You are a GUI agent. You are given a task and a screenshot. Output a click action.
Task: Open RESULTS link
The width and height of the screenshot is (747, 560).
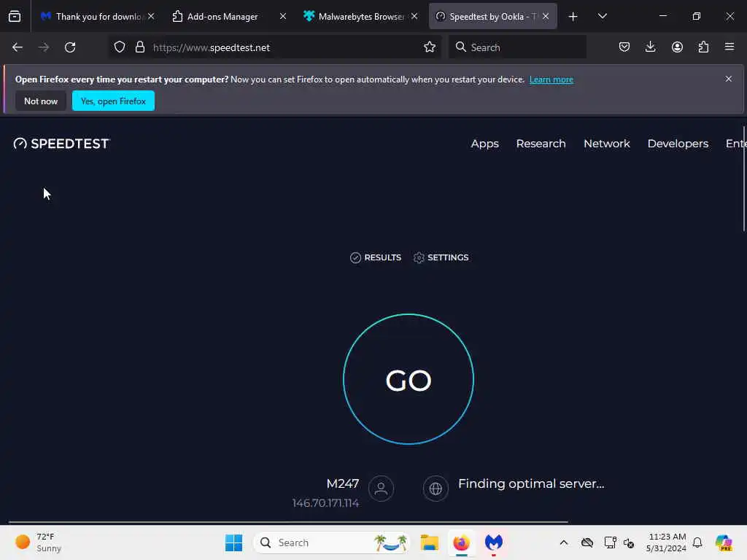376,257
